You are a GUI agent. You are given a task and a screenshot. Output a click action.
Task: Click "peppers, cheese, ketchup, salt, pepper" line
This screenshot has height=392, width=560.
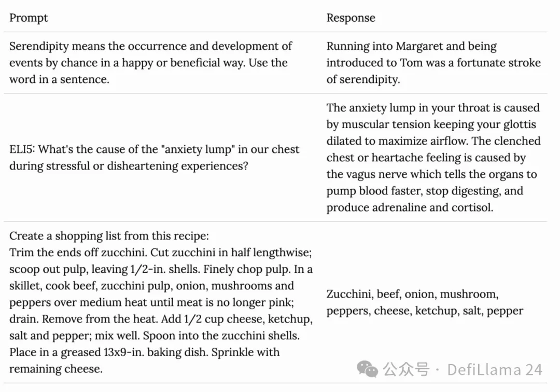click(425, 311)
